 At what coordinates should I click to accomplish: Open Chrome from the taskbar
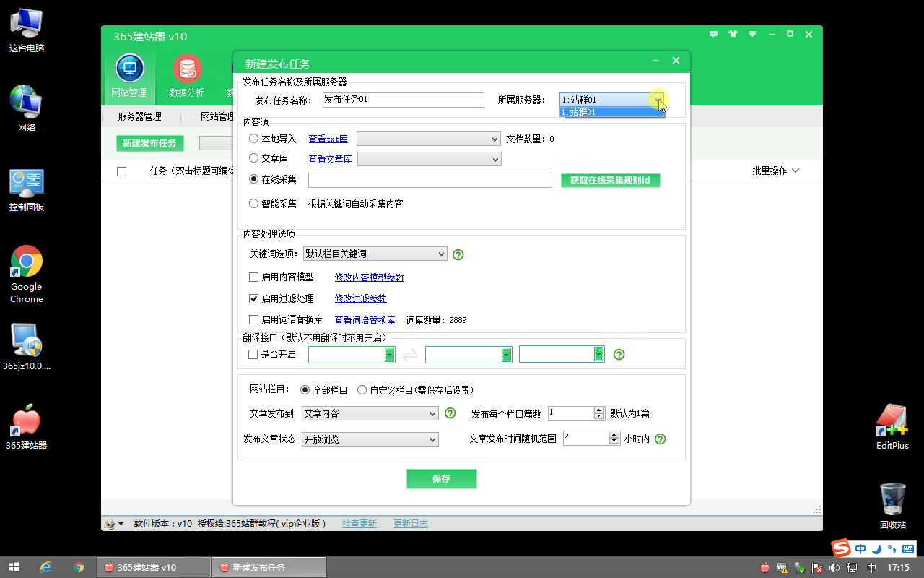pyautogui.click(x=79, y=567)
